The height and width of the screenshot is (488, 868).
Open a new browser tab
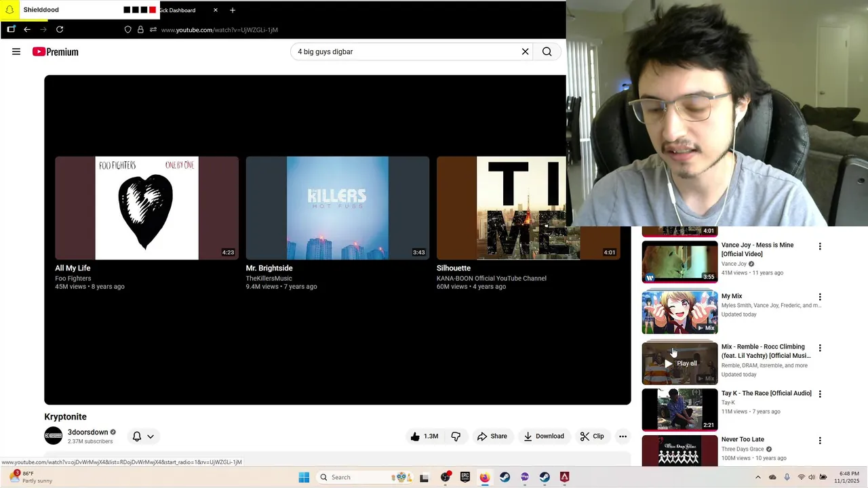pyautogui.click(x=233, y=10)
